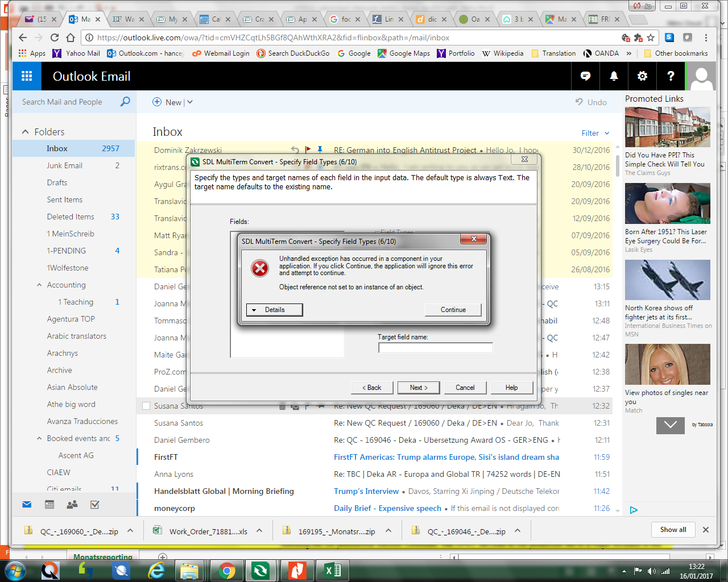This screenshot has width=728, height=582.
Task: Open the Google Maps bookmark
Action: 404,53
